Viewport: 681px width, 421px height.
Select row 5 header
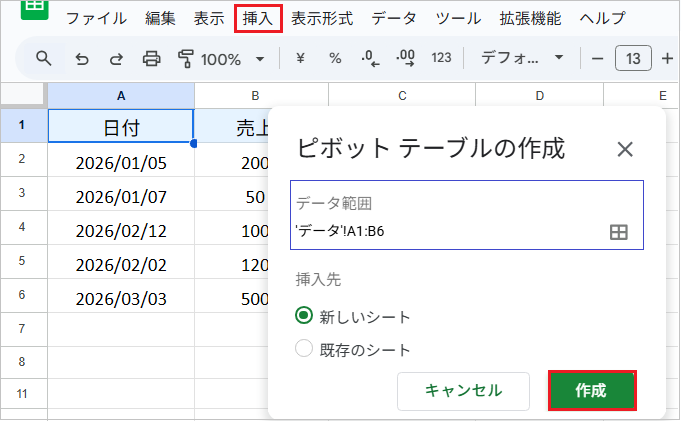[x=22, y=261]
